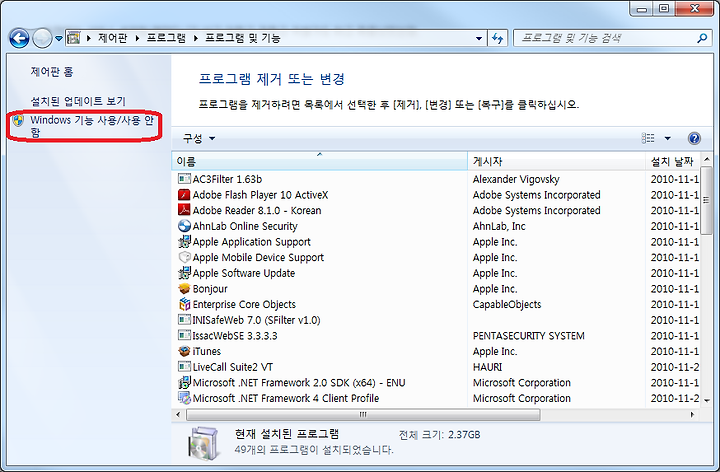Viewport: 720px width, 472px height.
Task: Select INISafeWeb 7.0 (SFilter v1.0) entry
Action: 256,320
